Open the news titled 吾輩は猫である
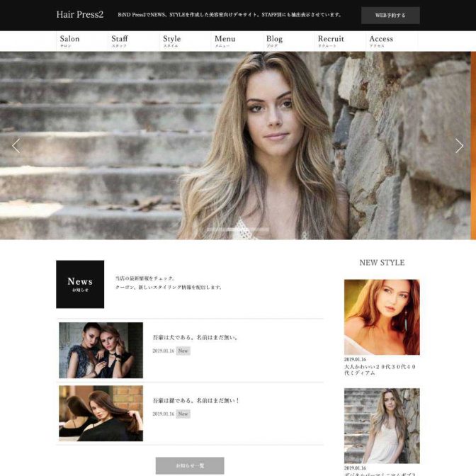476x476 pixels. [196, 400]
